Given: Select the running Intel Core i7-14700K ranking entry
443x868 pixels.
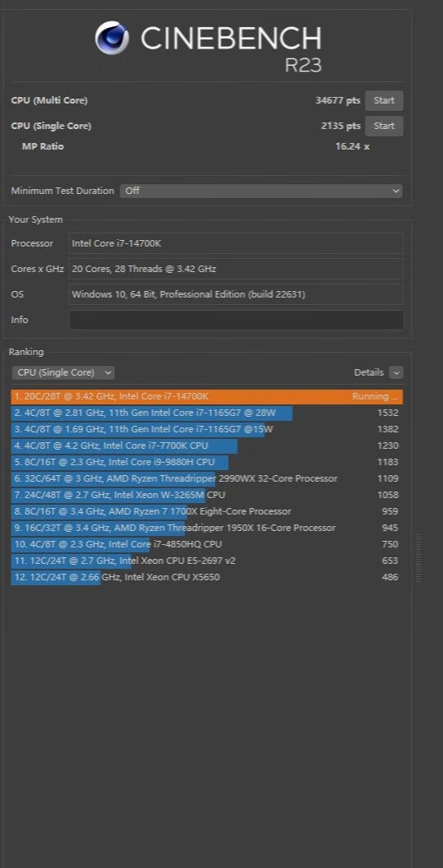Looking at the screenshot, I should [x=206, y=396].
